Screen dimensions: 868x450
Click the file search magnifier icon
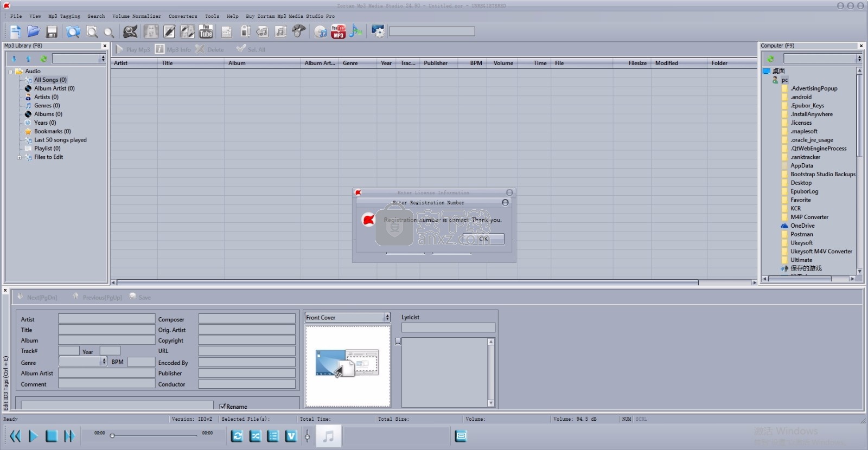point(92,31)
